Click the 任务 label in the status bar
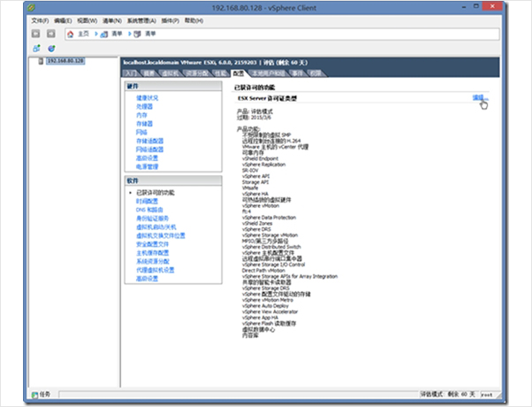The height and width of the screenshot is (407, 532). coord(45,395)
